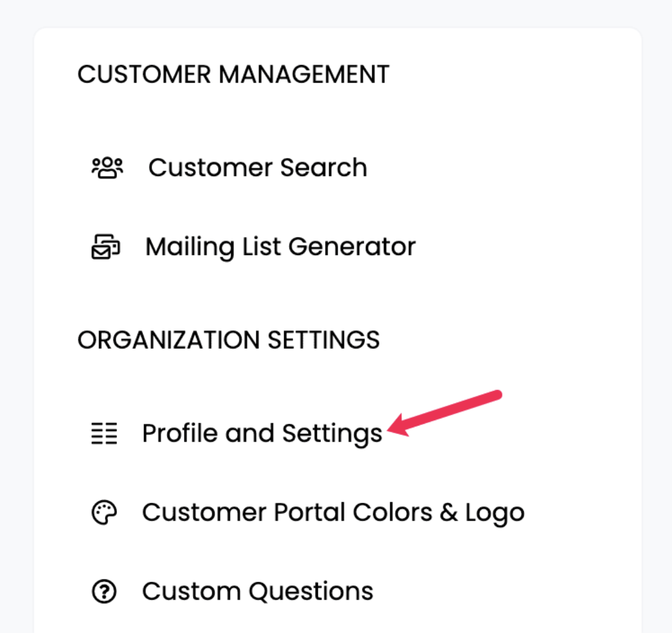Click the circled question mark icon
This screenshot has height=639, width=672.
(104, 591)
